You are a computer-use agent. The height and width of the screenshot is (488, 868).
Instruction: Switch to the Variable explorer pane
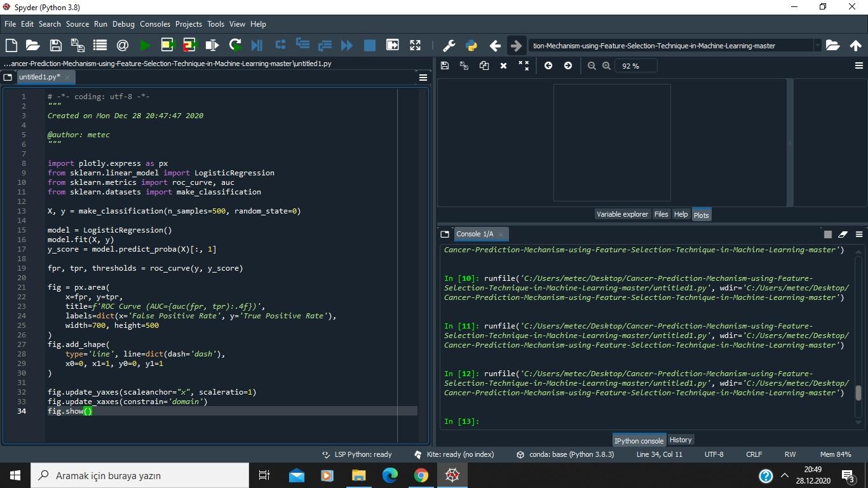tap(622, 214)
